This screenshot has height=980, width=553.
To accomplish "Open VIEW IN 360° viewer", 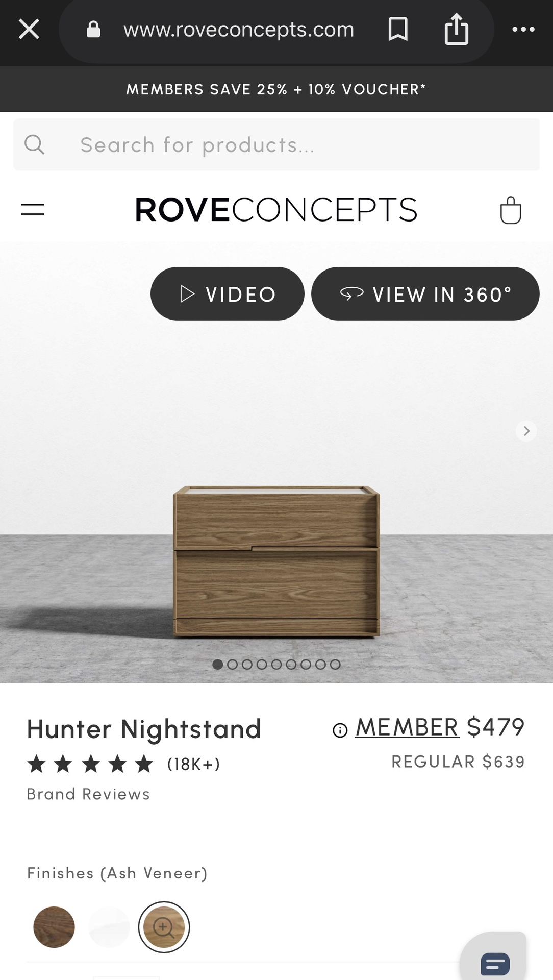I will [425, 294].
